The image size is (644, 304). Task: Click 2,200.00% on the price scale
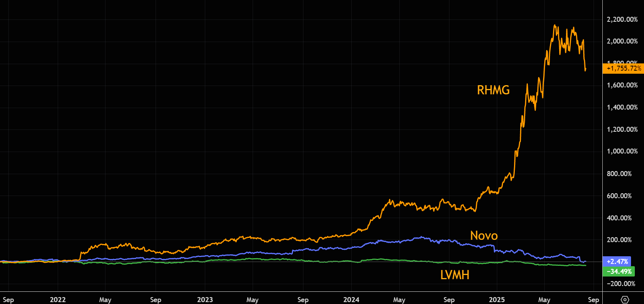[622, 19]
